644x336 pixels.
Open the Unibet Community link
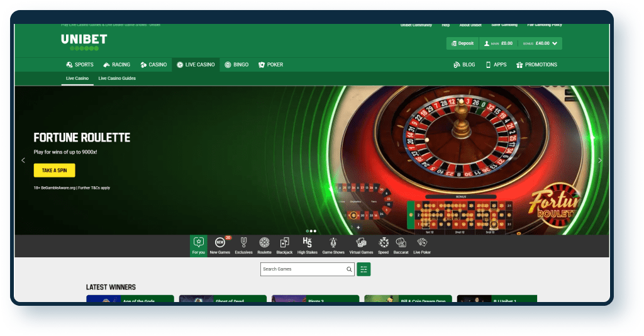(416, 25)
